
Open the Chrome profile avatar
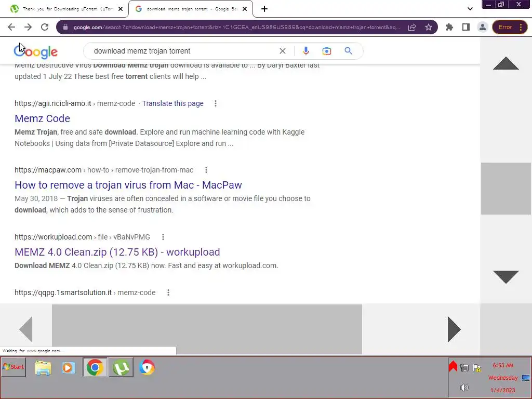(483, 27)
